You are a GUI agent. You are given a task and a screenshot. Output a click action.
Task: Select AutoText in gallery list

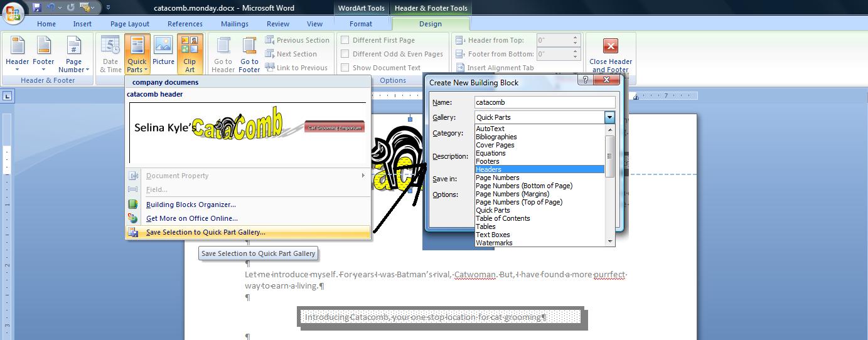(540, 129)
